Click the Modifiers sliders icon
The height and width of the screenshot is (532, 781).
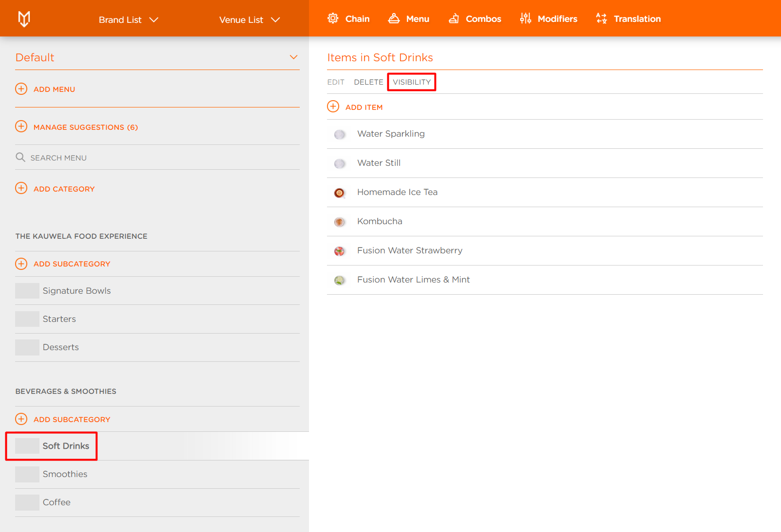[x=526, y=18]
